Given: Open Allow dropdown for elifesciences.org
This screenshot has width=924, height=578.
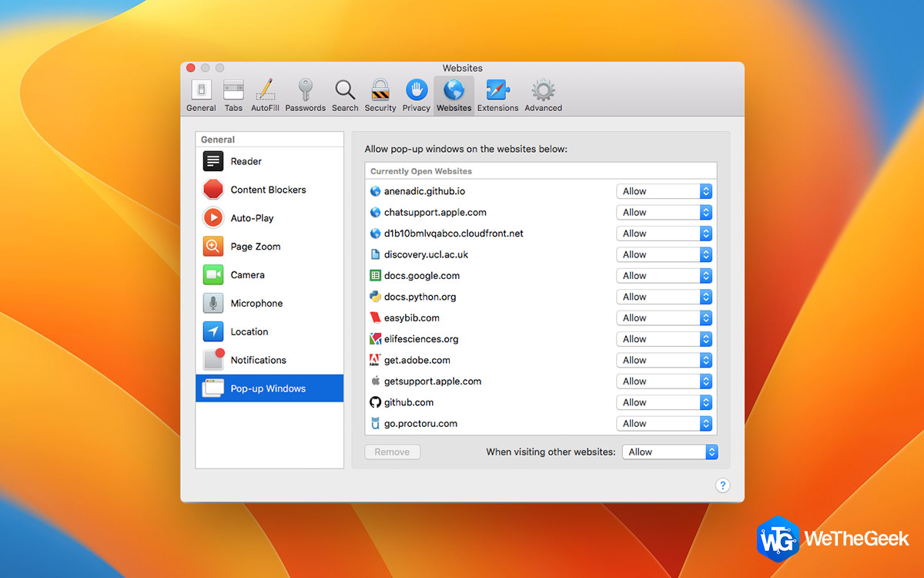Looking at the screenshot, I should pos(665,339).
